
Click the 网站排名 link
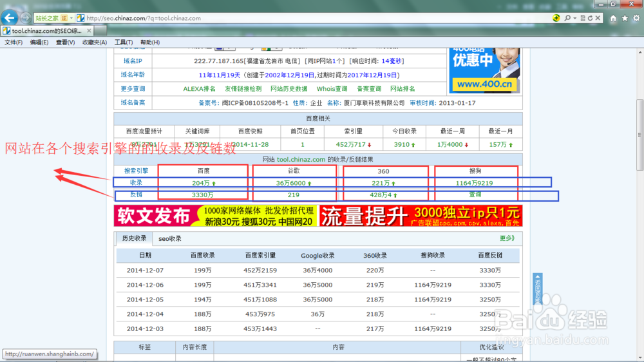402,89
